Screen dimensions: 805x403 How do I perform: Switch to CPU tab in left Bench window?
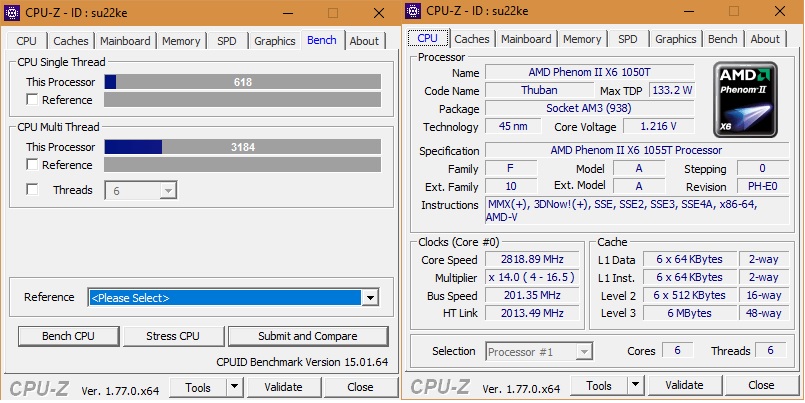click(x=27, y=41)
